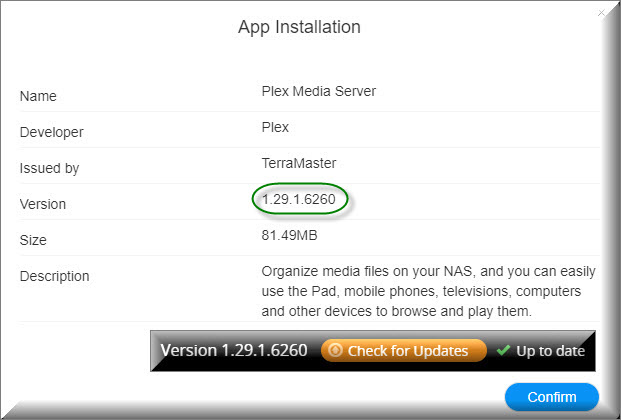Image resolution: width=621 pixels, height=420 pixels.
Task: Click the Developer field label
Action: [x=52, y=132]
